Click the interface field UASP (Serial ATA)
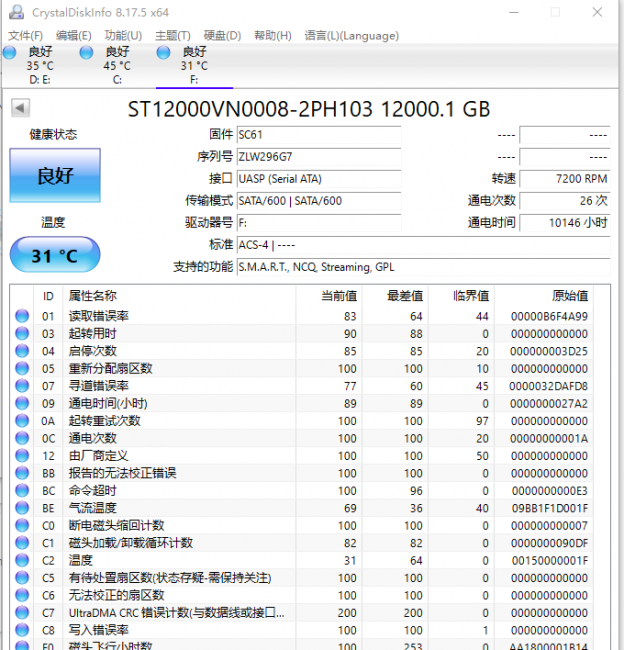Image resolution: width=624 pixels, height=650 pixels. pos(319,179)
